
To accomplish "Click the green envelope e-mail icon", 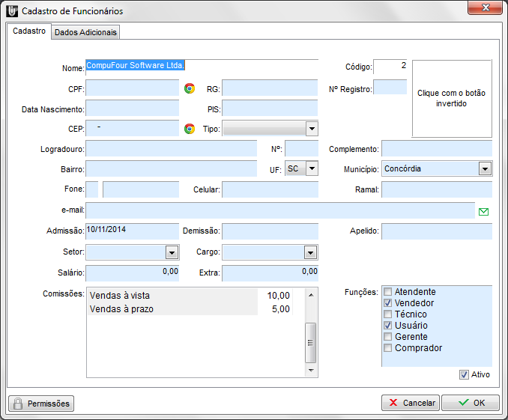I will click(x=483, y=212).
